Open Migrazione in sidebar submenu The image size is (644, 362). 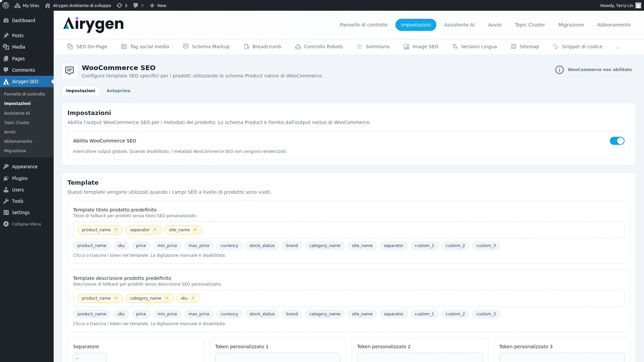tap(15, 150)
